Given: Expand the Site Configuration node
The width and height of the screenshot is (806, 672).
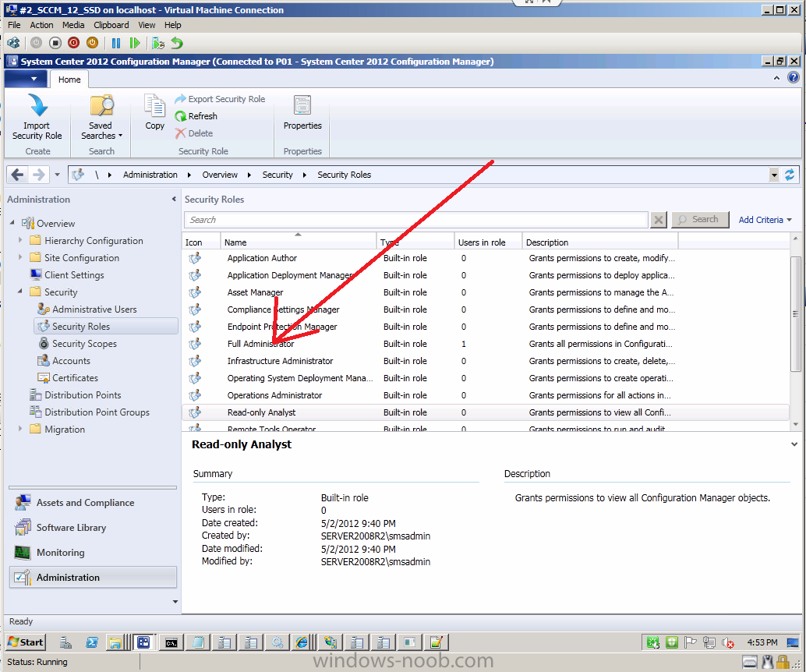Looking at the screenshot, I should click(x=20, y=257).
